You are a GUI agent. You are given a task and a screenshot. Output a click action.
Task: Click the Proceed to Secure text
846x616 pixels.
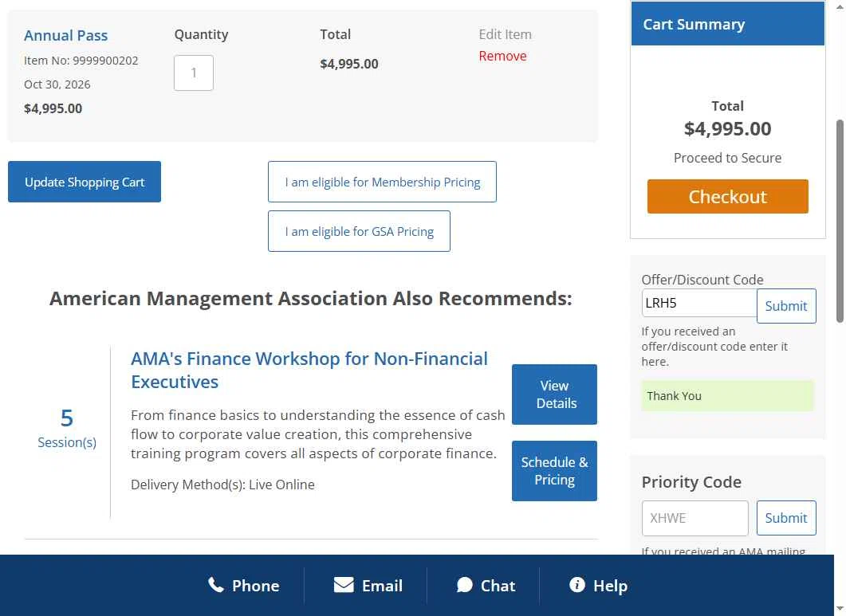coord(727,158)
